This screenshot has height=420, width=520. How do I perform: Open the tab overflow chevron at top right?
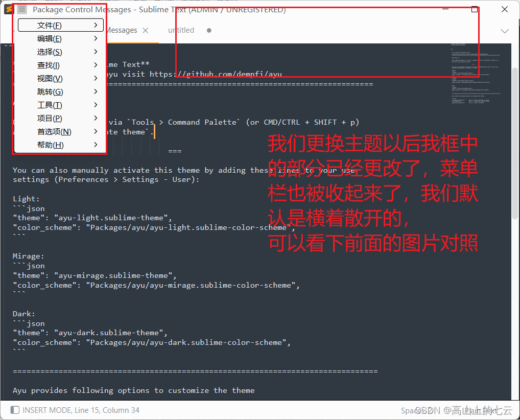click(505, 31)
